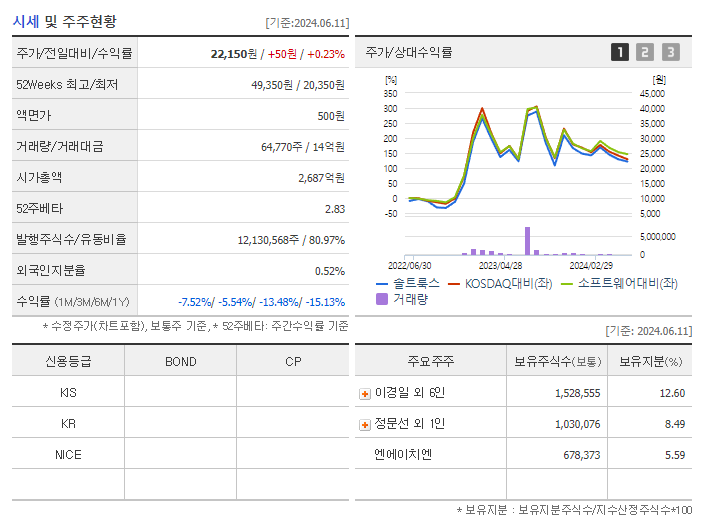Click chart date label 2022/06/30

pos(409,265)
